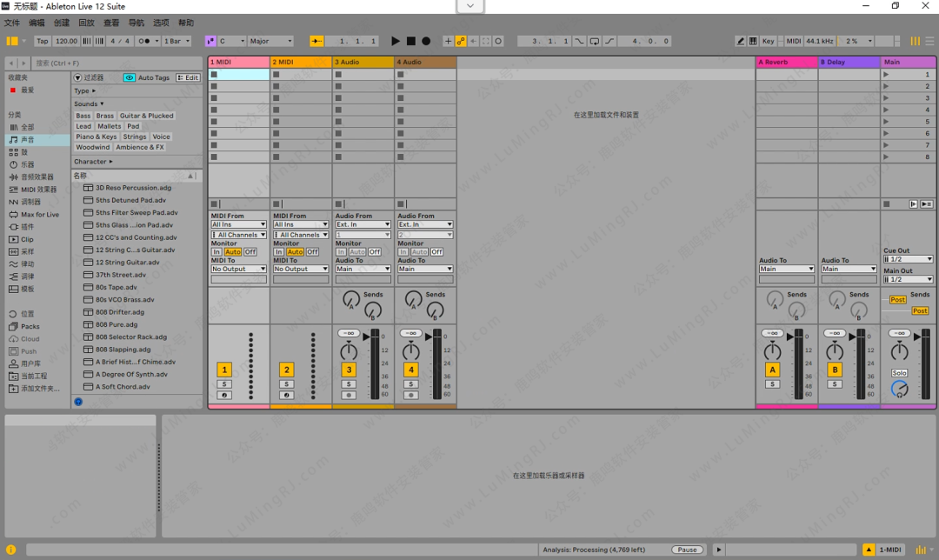Image resolution: width=939 pixels, height=560 pixels.
Task: Open the Max for Live category
Action: [x=40, y=215]
